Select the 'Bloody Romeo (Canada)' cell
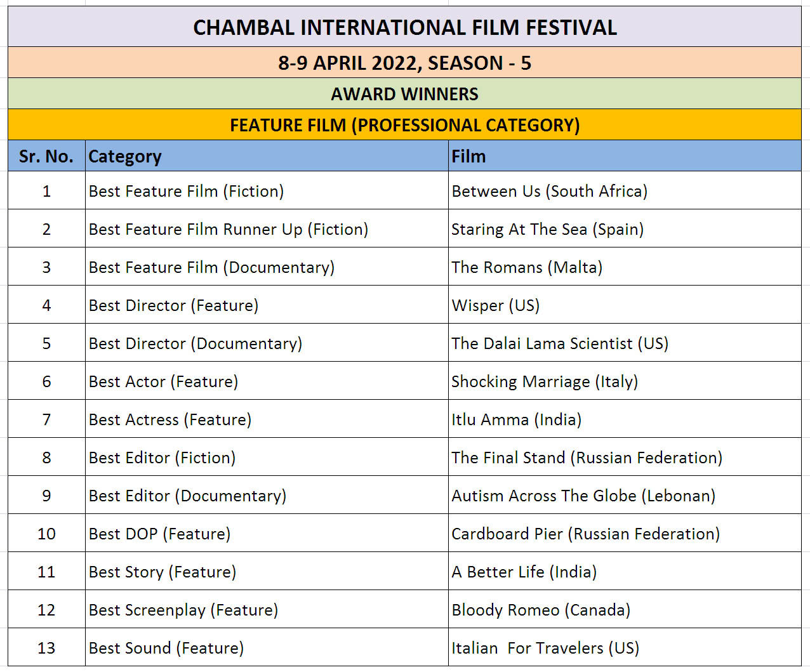Screen dimensions: 810x672 point(625,609)
